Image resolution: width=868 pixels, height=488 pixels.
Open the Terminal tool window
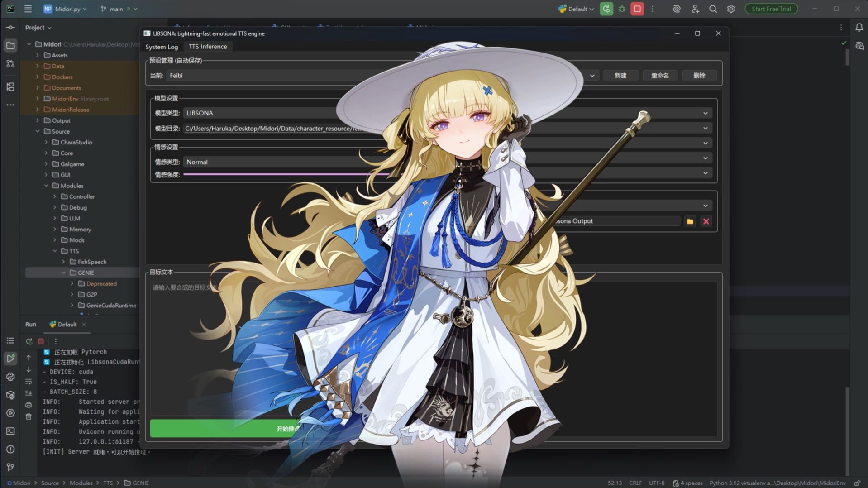(x=10, y=431)
